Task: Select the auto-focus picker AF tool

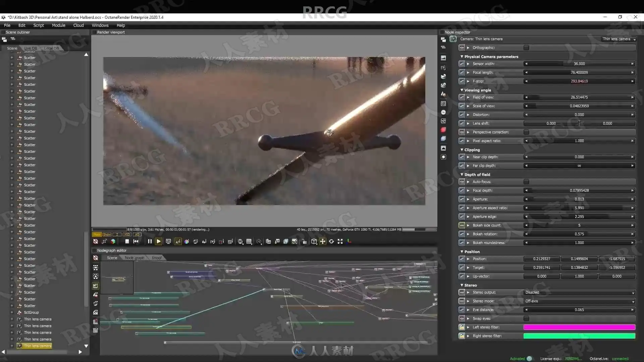Action: [x=178, y=241]
